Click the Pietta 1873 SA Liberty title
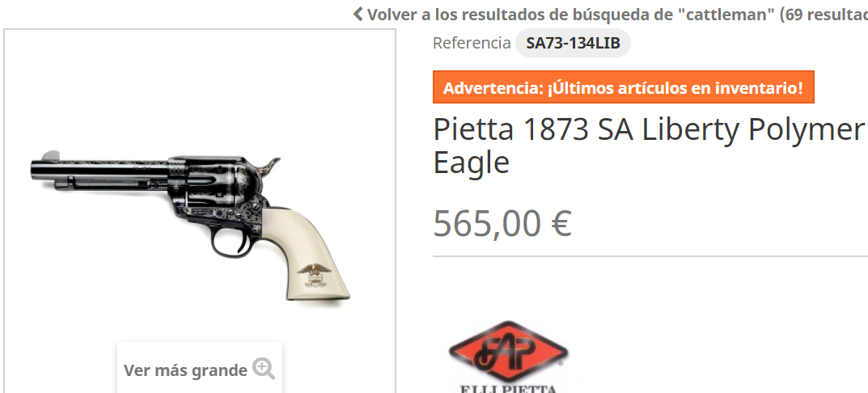Viewport: 868px width, 393px height. (649, 146)
